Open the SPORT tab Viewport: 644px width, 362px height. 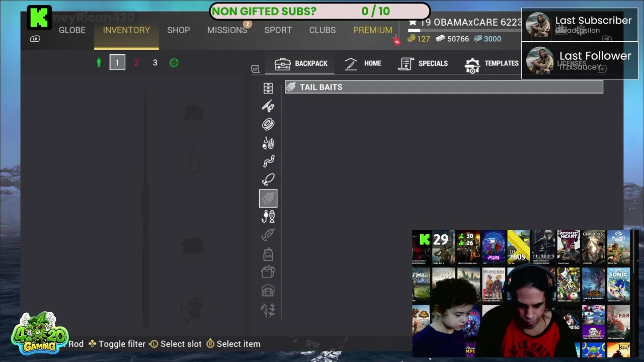click(x=278, y=30)
